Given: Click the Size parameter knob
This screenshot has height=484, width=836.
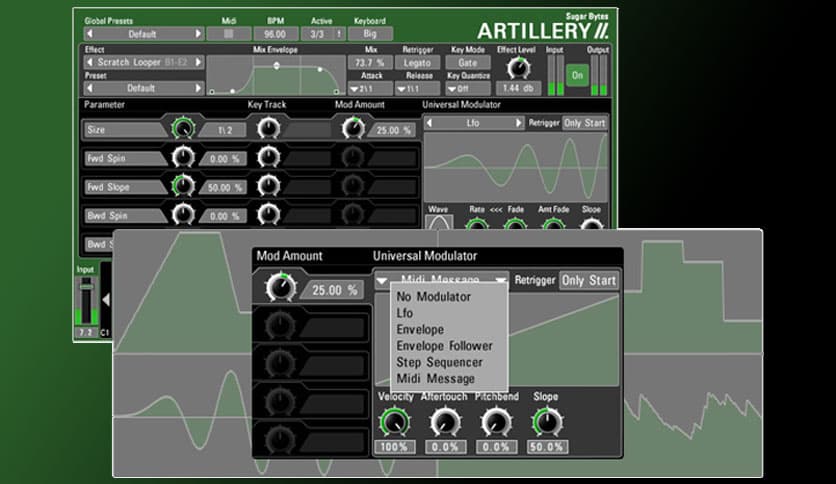Looking at the screenshot, I should coord(183,128).
